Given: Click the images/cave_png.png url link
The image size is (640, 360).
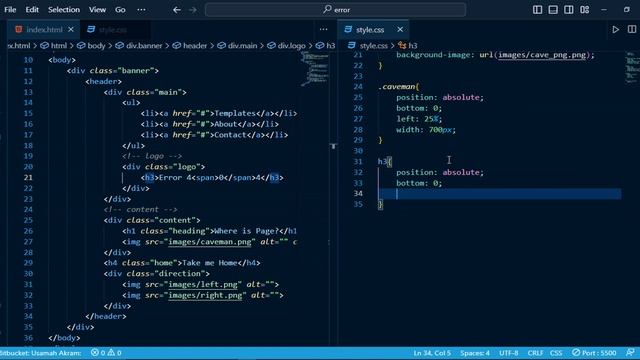Looking at the screenshot, I should pyautogui.click(x=542, y=55).
